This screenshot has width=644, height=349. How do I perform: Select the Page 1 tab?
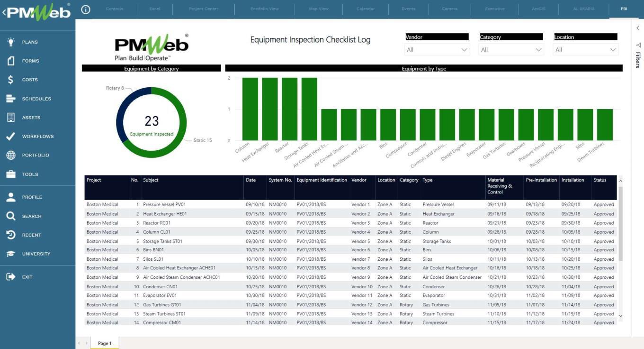tap(105, 343)
